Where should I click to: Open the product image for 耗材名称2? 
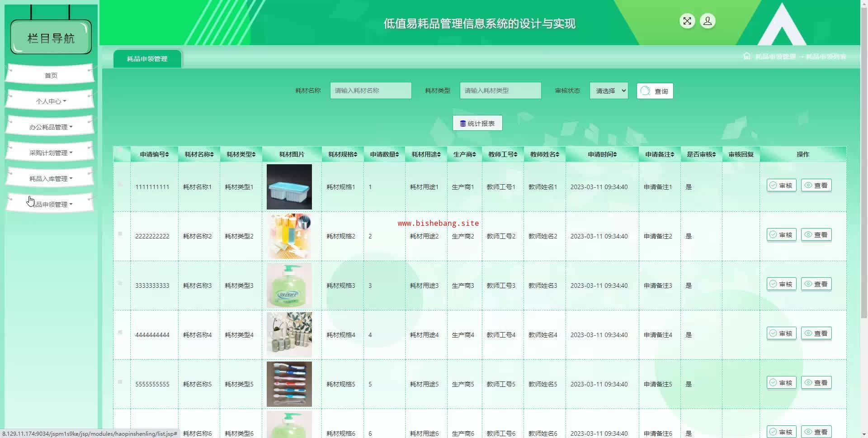tap(289, 236)
